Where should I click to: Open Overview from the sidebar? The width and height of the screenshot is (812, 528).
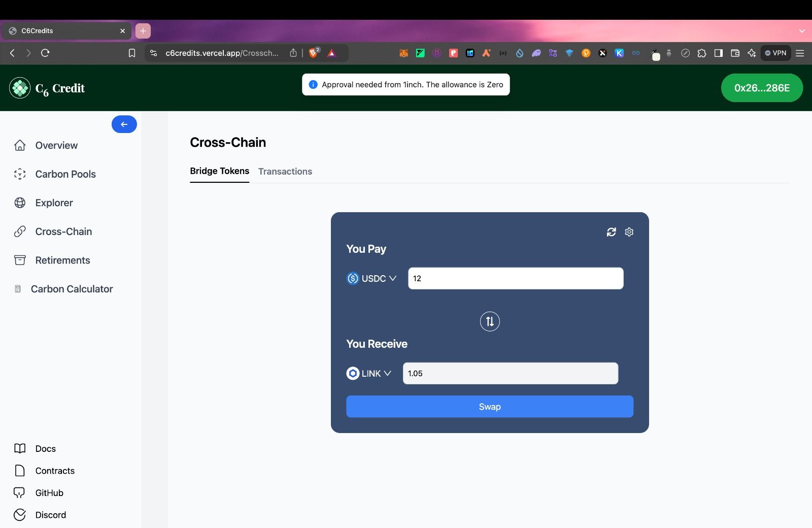[56, 145]
